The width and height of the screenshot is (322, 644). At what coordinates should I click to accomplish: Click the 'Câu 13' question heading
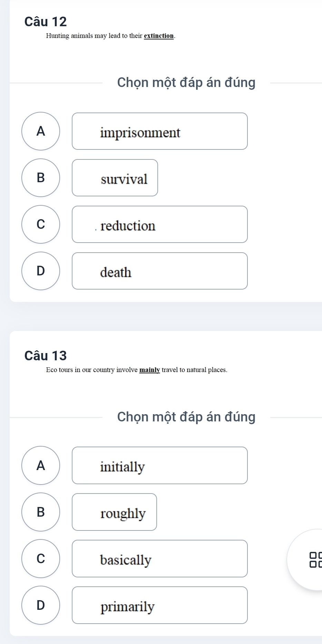[x=46, y=355]
